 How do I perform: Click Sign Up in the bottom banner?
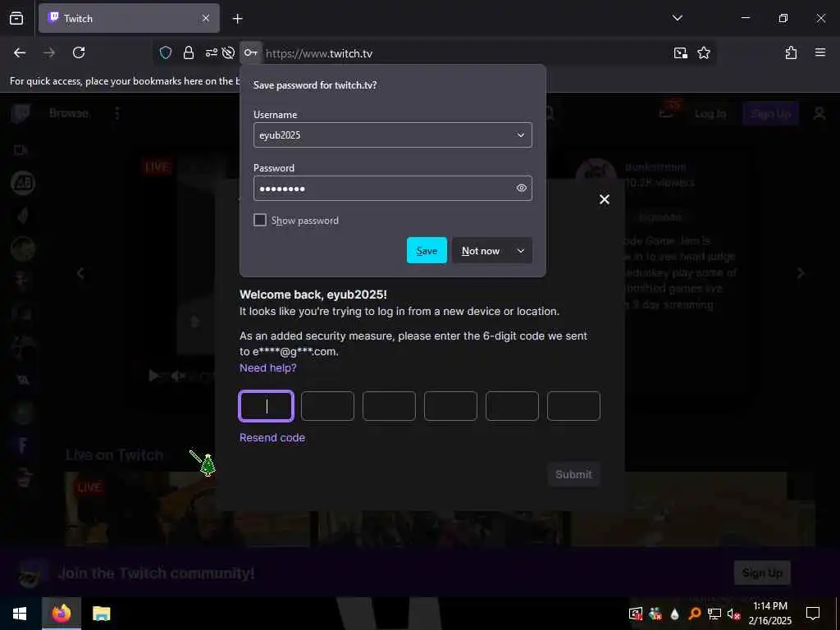click(762, 573)
